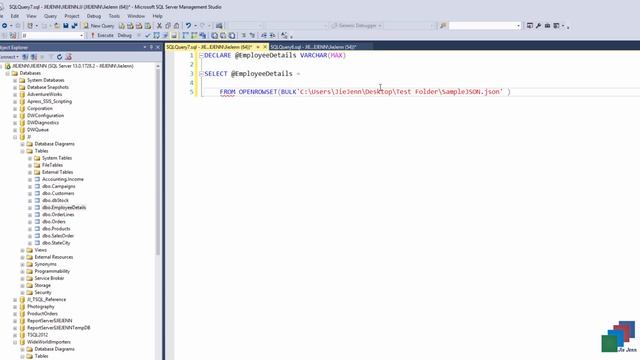The width and height of the screenshot is (640, 360).
Task: Click the Open File folder icon
Action: tap(57, 26)
